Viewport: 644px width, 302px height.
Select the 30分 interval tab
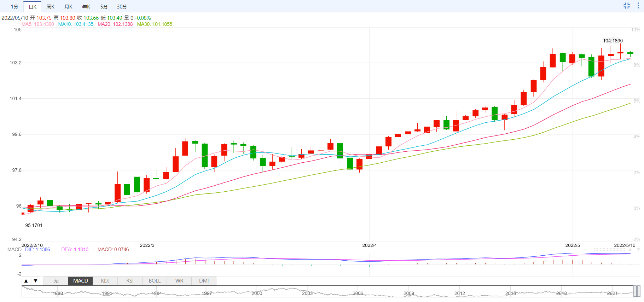pos(122,7)
